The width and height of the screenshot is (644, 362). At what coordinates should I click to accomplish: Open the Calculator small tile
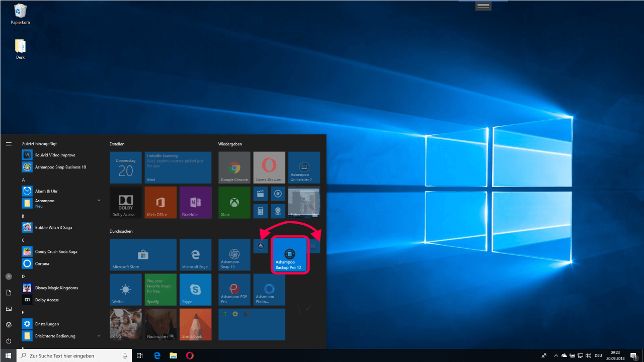(261, 211)
